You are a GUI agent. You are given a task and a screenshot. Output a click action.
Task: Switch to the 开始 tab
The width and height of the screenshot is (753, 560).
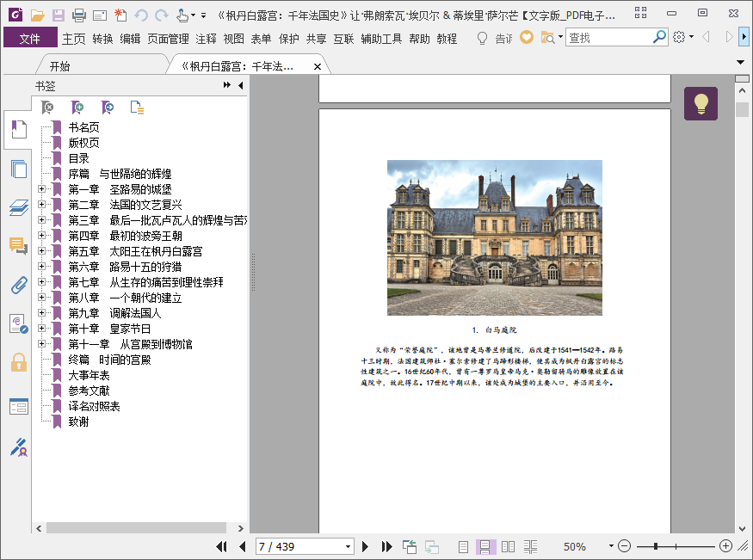point(60,66)
